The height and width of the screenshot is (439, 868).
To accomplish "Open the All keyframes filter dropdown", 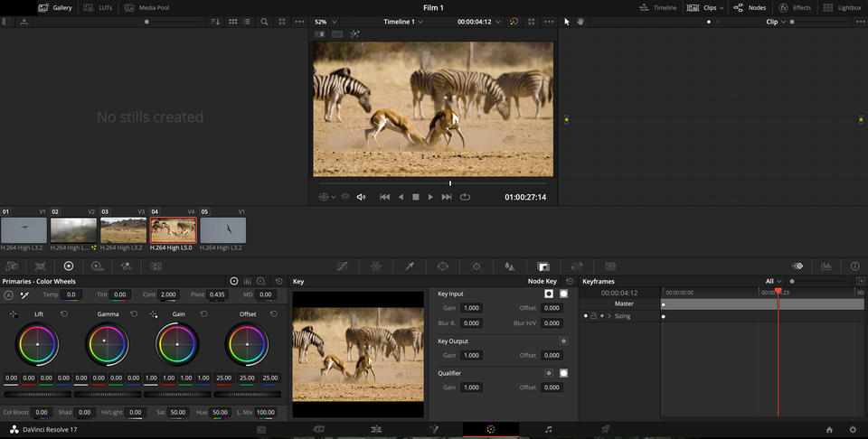I will [773, 282].
